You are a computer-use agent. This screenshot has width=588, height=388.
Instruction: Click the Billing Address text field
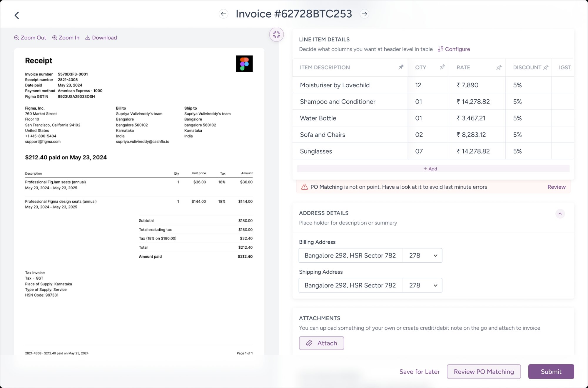click(350, 255)
